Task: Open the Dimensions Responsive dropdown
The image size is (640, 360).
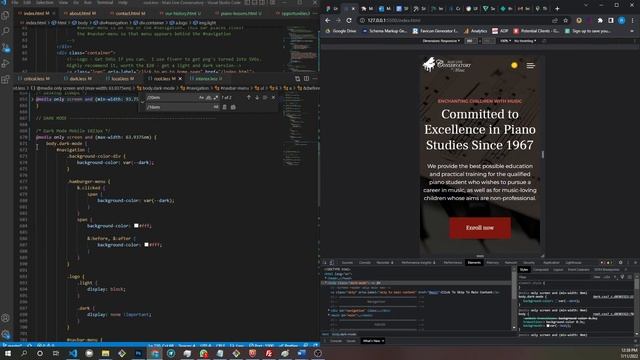Action: 441,41
